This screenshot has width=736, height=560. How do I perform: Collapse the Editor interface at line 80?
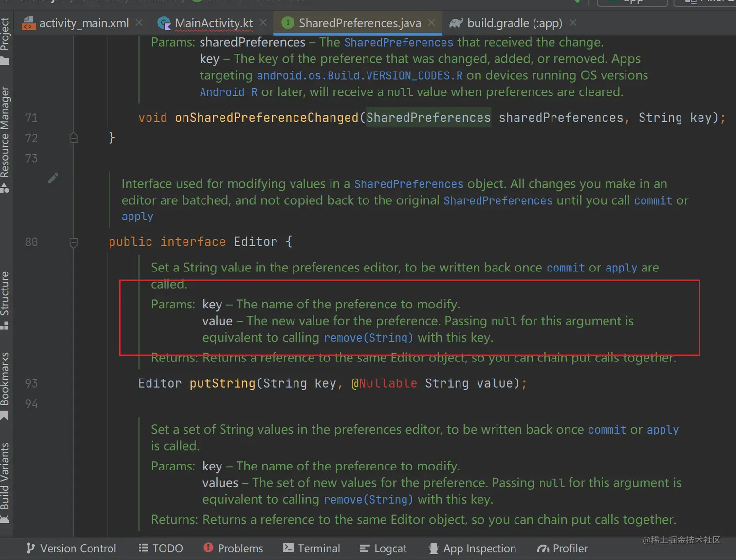click(x=74, y=242)
